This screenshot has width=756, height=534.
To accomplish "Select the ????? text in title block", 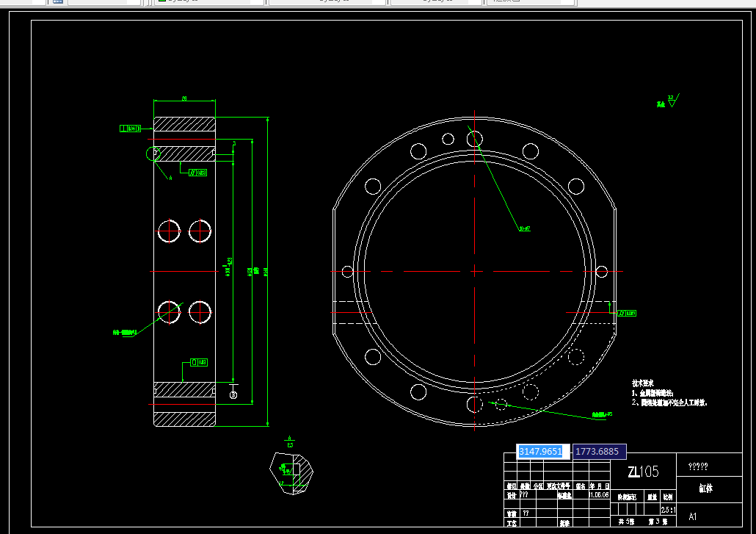I will tap(698, 466).
